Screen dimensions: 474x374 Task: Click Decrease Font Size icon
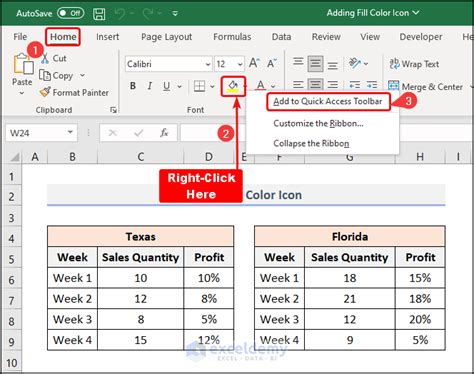point(272,63)
